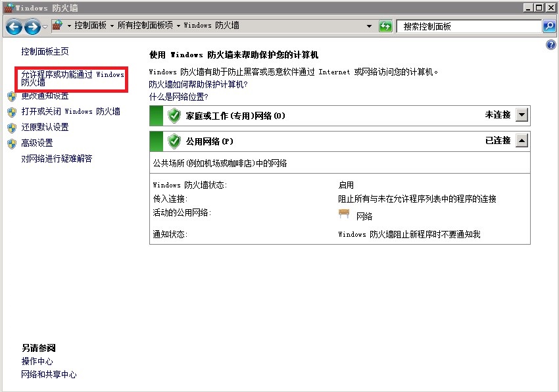Screen dimensions: 559x392
Task: Click the bench network icon beside 网络
Action: pyautogui.click(x=344, y=214)
